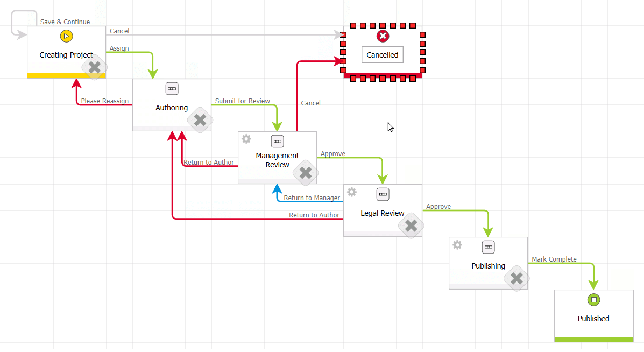Click the X delete button on Management Review
Viewport: 644px width, 352px height.
click(x=305, y=173)
